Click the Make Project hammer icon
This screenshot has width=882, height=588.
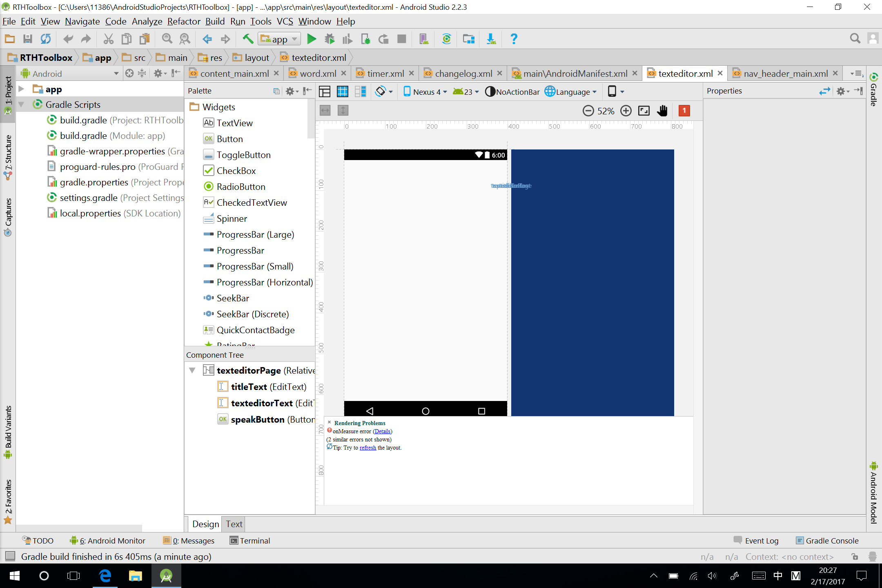coord(247,39)
